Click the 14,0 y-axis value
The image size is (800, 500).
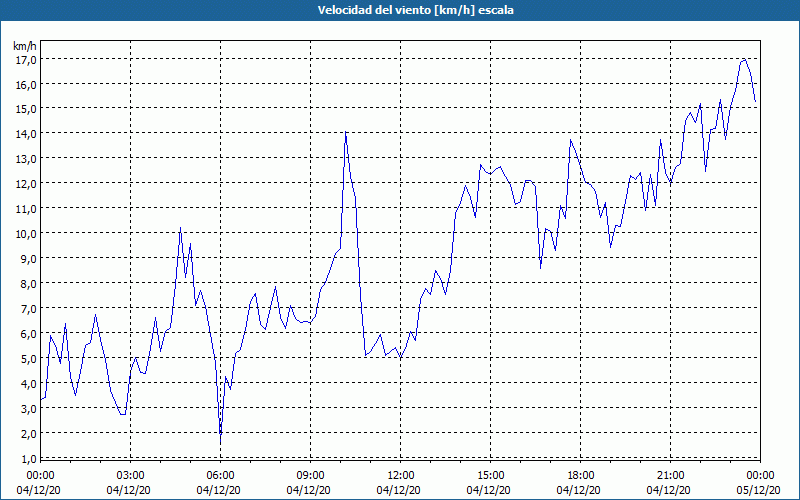26,134
